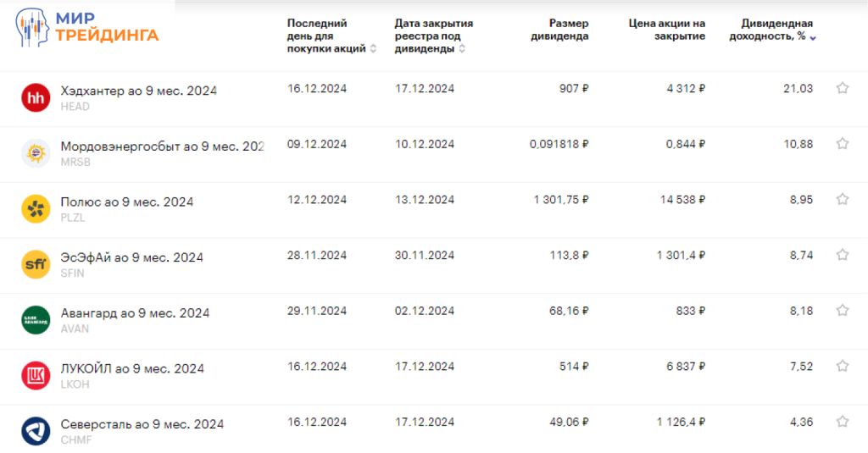Toggle favorite star for Хэдхантер row
Viewport: 868px width, 453px height.
843,88
